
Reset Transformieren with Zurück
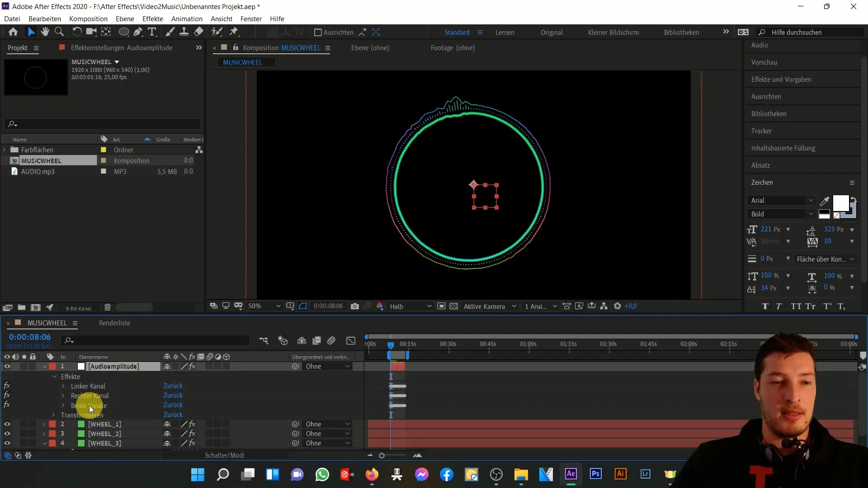[x=173, y=415]
